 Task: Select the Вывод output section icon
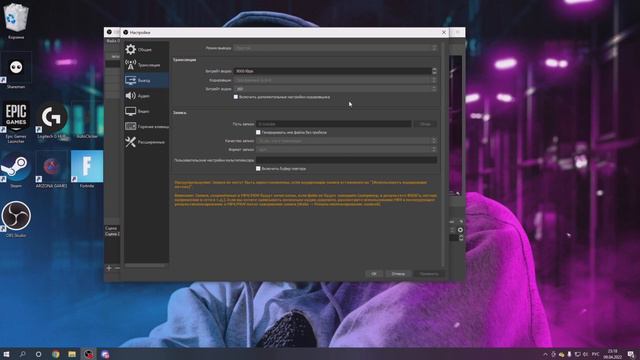pyautogui.click(x=131, y=80)
